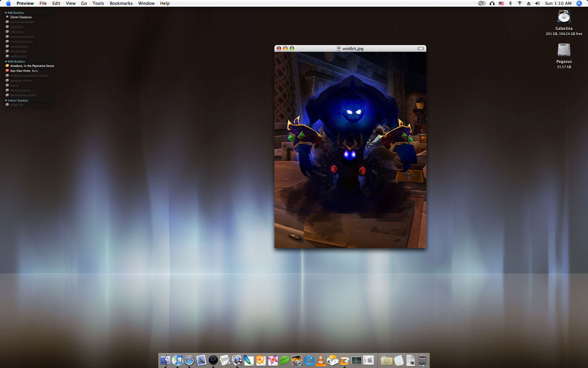Open the File menu

43,3
